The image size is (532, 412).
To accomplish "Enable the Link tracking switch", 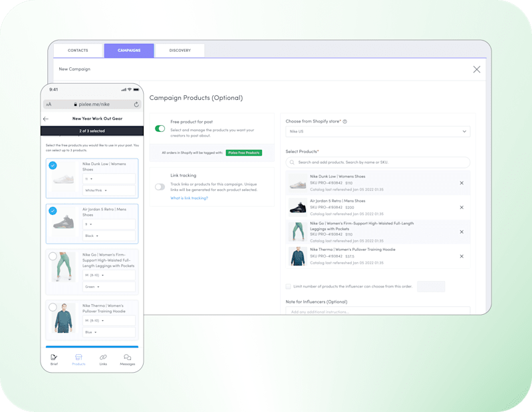I will (x=160, y=187).
